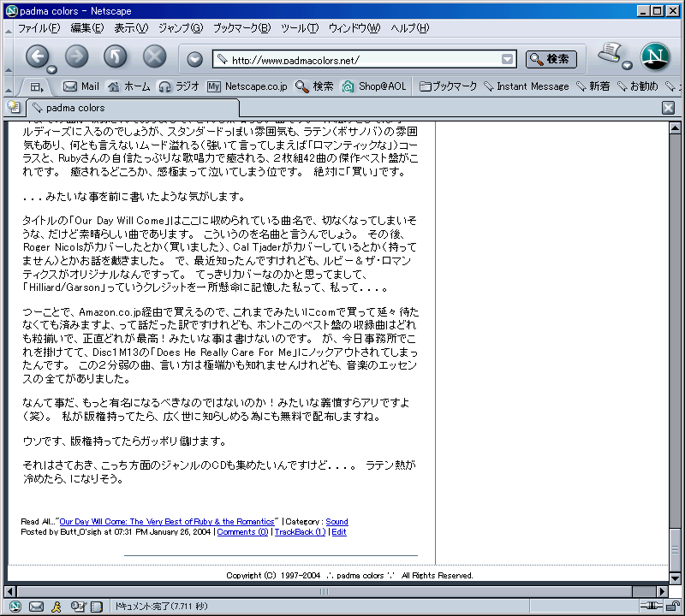Image resolution: width=685 pixels, height=616 pixels.
Task: Open the round dropdown button before URL bar
Action: (x=195, y=59)
